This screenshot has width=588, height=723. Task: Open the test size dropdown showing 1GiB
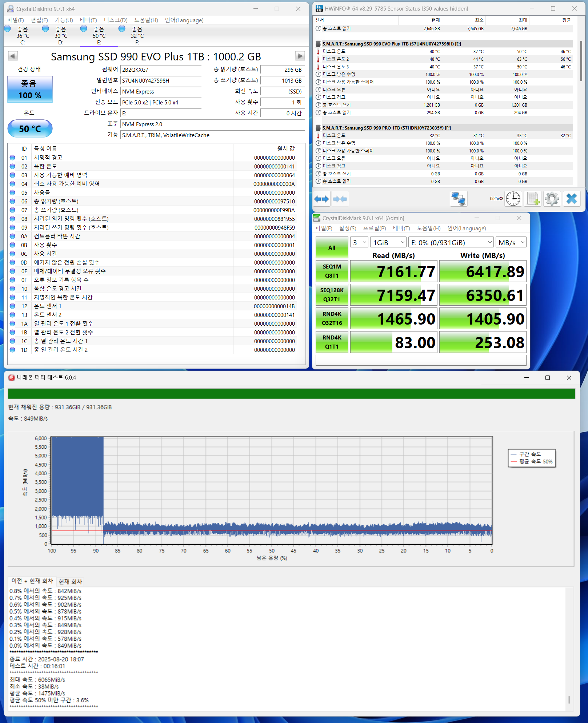[388, 242]
